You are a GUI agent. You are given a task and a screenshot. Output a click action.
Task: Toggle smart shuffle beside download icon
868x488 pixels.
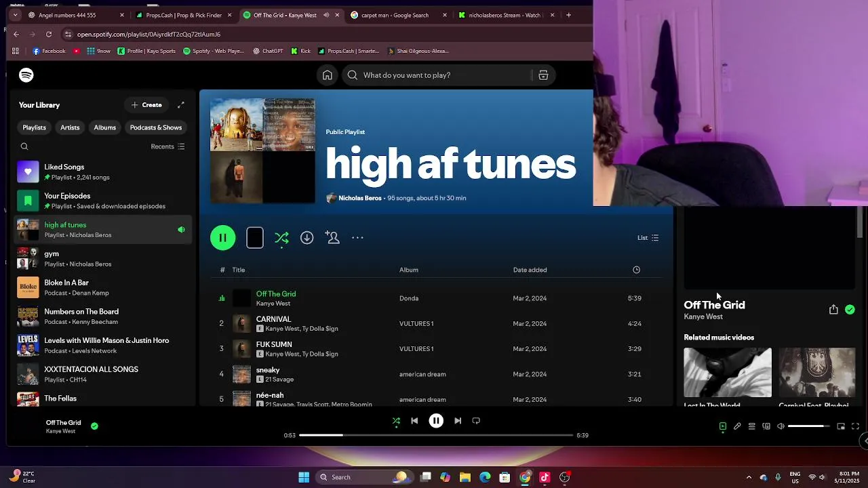pyautogui.click(x=281, y=238)
